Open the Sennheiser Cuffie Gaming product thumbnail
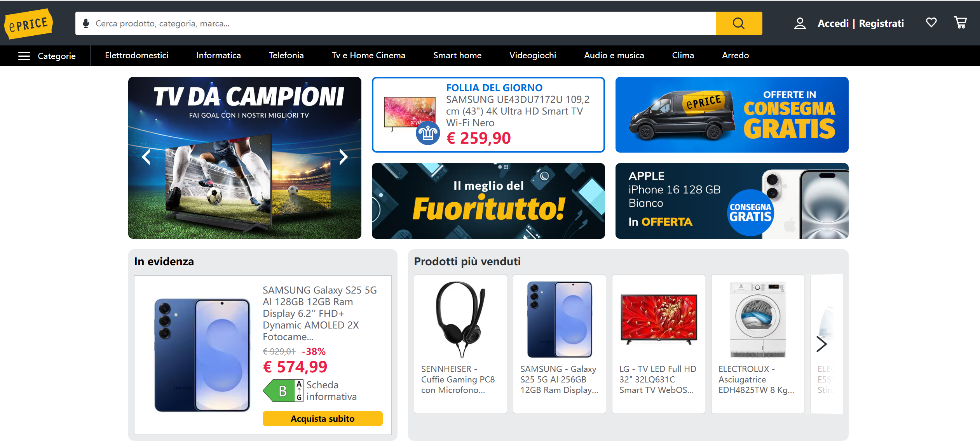This screenshot has height=445, width=980. coord(460,319)
